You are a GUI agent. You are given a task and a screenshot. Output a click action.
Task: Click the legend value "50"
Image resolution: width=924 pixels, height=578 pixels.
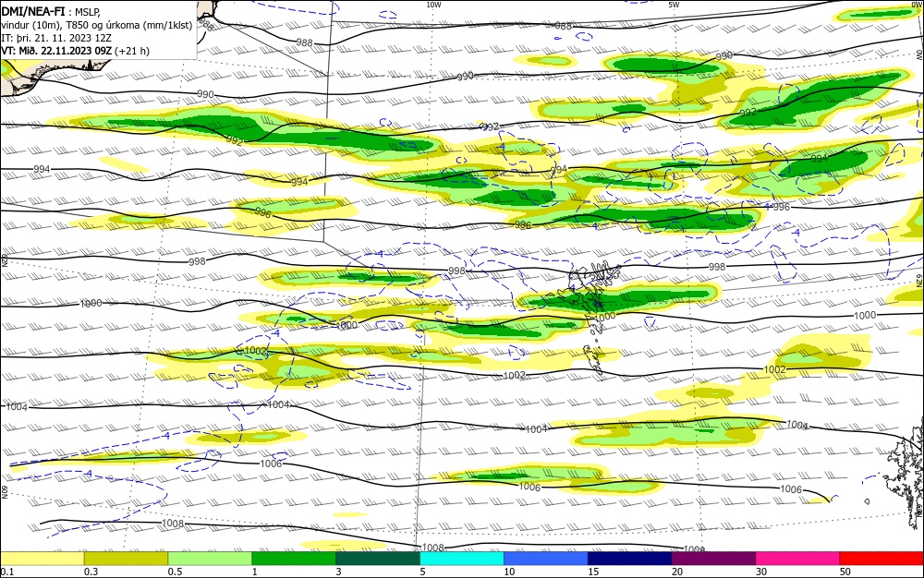click(x=845, y=572)
